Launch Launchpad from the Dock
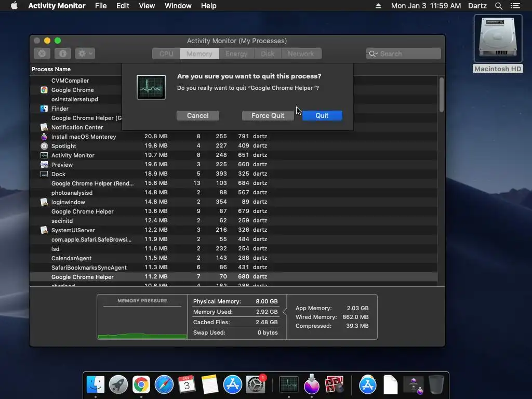Image resolution: width=532 pixels, height=399 pixels. click(118, 385)
